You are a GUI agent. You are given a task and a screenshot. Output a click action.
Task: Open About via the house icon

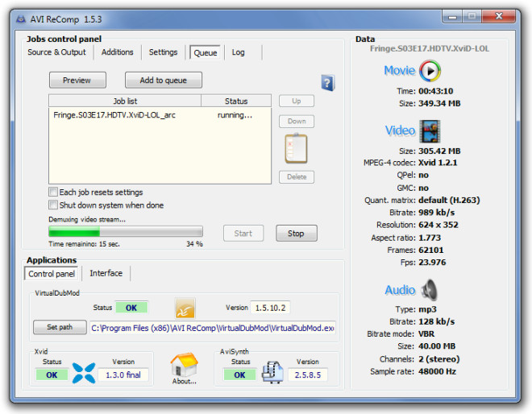click(185, 366)
